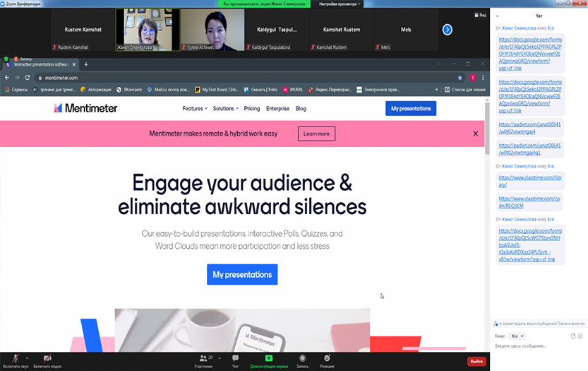Collapse chat panel using the header chevron
The height and width of the screenshot is (371, 588).
coord(496,15)
